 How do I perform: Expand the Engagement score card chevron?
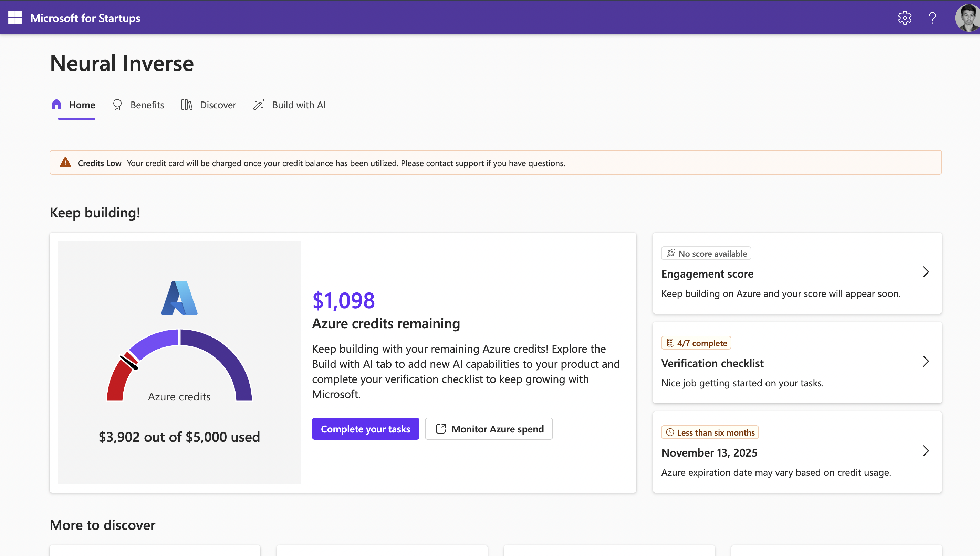(925, 272)
